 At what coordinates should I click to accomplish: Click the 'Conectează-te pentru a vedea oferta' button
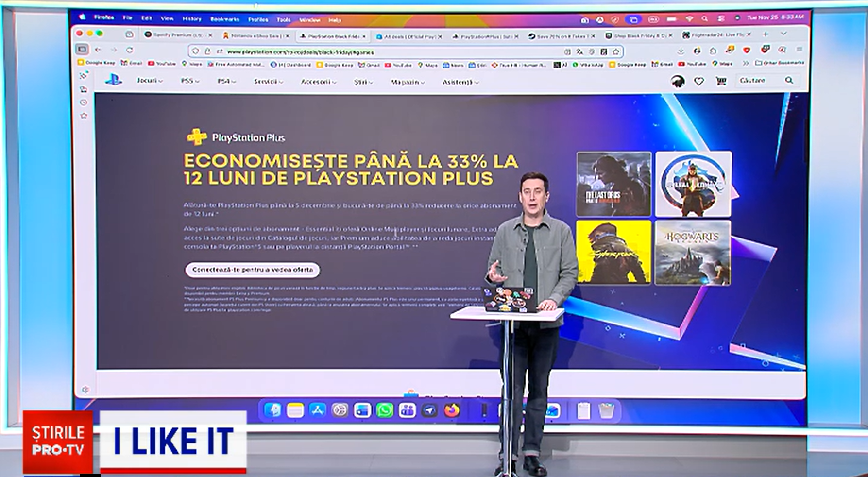pos(252,270)
